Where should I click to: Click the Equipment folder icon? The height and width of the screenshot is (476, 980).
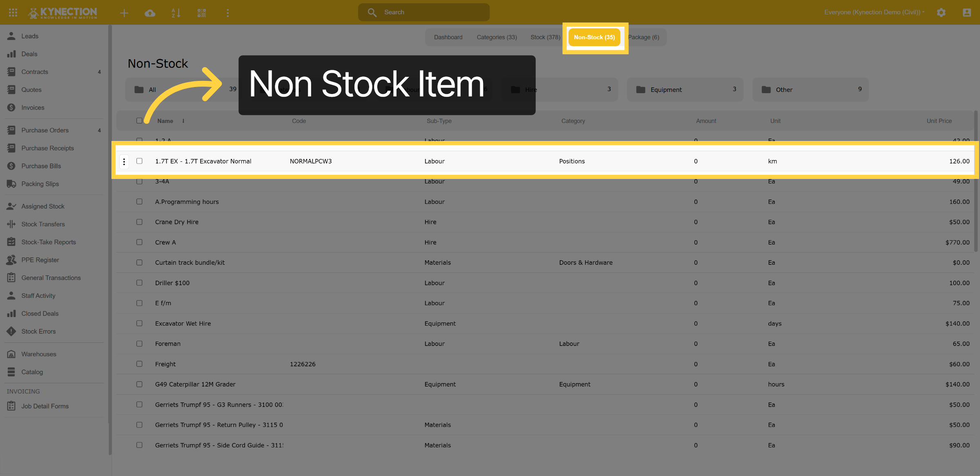click(x=641, y=89)
